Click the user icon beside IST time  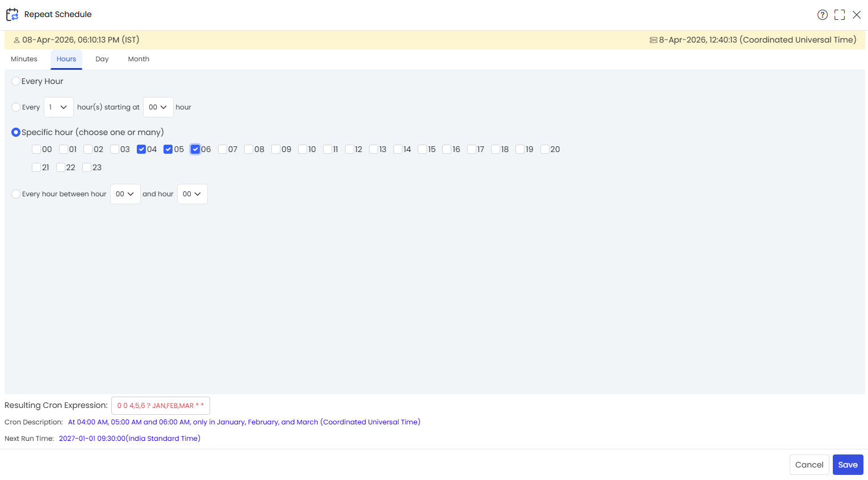click(16, 40)
